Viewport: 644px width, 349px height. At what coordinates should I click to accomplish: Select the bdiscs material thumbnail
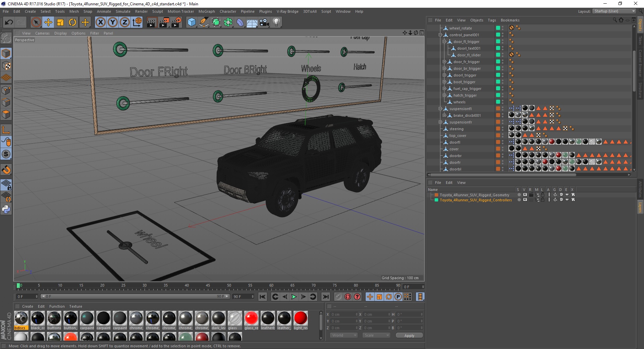coord(21,320)
